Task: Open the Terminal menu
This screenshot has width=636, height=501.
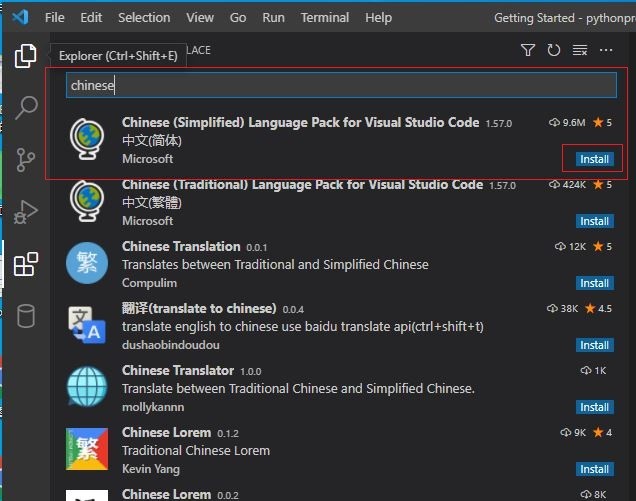Action: 325,17
